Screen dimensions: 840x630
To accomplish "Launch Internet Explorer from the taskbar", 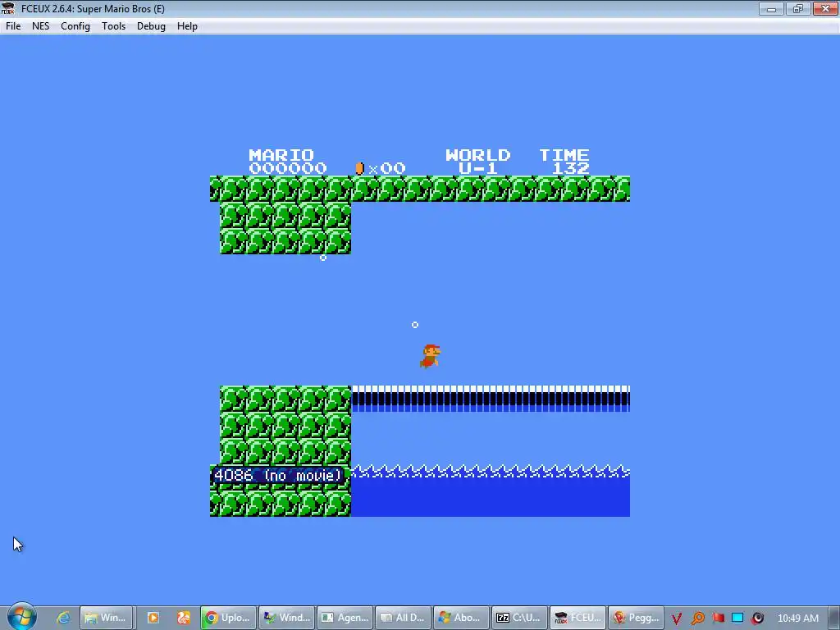I will 63,618.
